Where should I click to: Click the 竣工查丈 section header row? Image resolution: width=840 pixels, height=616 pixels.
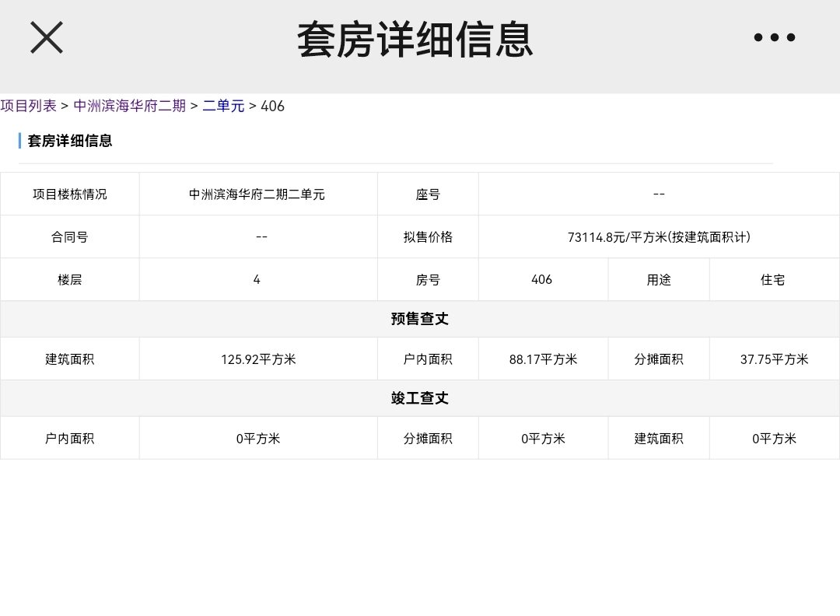pyautogui.click(x=419, y=398)
